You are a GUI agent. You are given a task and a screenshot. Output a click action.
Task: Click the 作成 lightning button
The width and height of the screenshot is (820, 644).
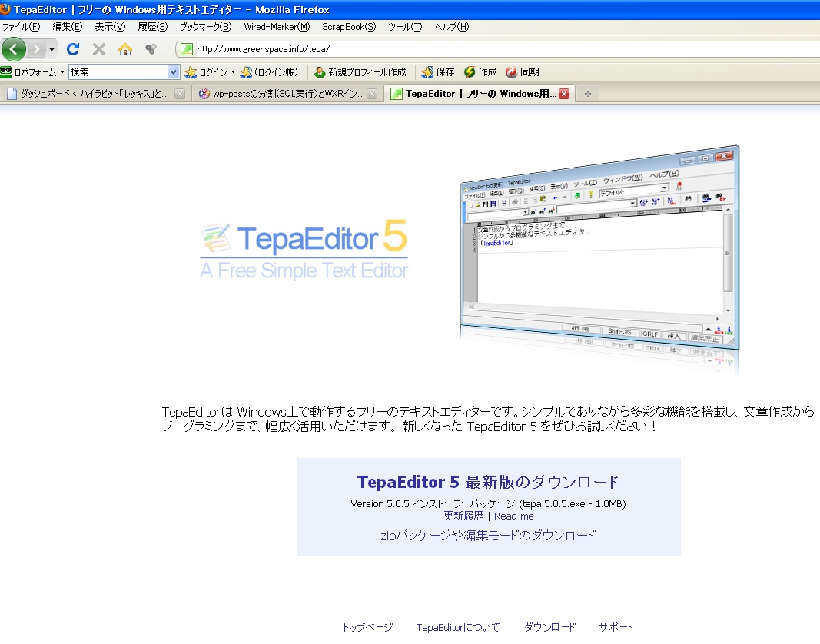[480, 72]
